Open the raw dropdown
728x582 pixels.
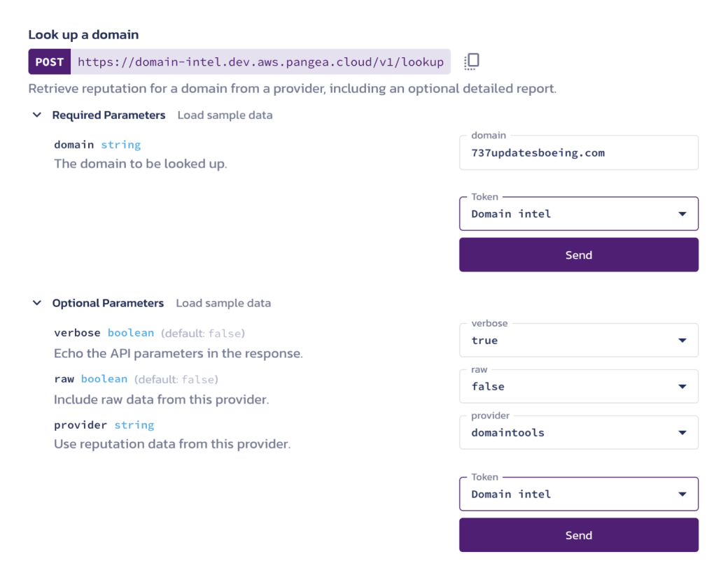[578, 387]
